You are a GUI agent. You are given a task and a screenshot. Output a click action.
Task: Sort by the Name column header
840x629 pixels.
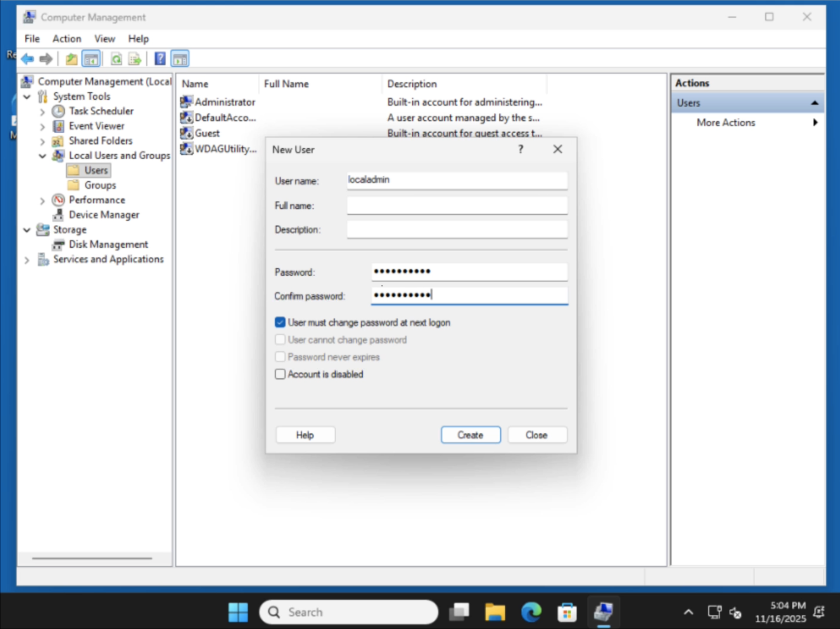coord(218,84)
